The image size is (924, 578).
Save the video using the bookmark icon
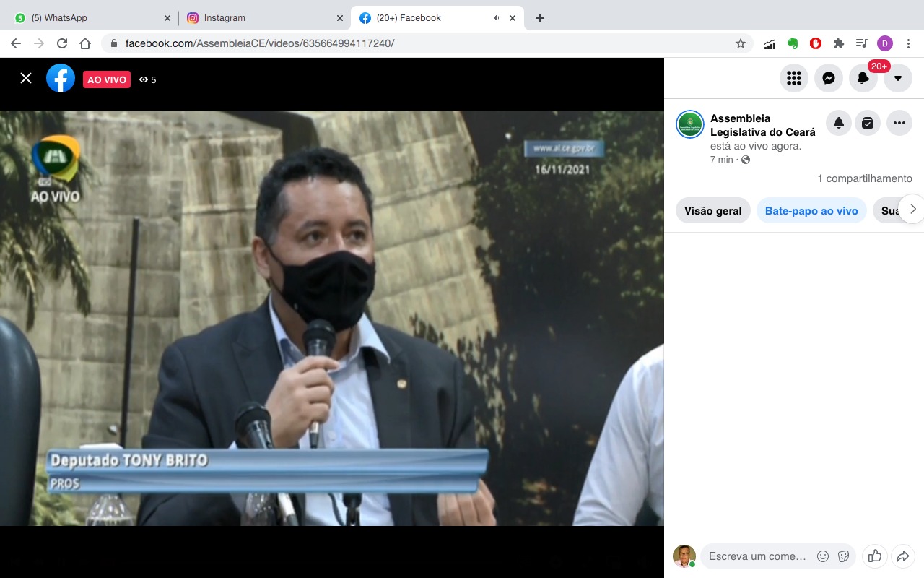click(x=868, y=124)
